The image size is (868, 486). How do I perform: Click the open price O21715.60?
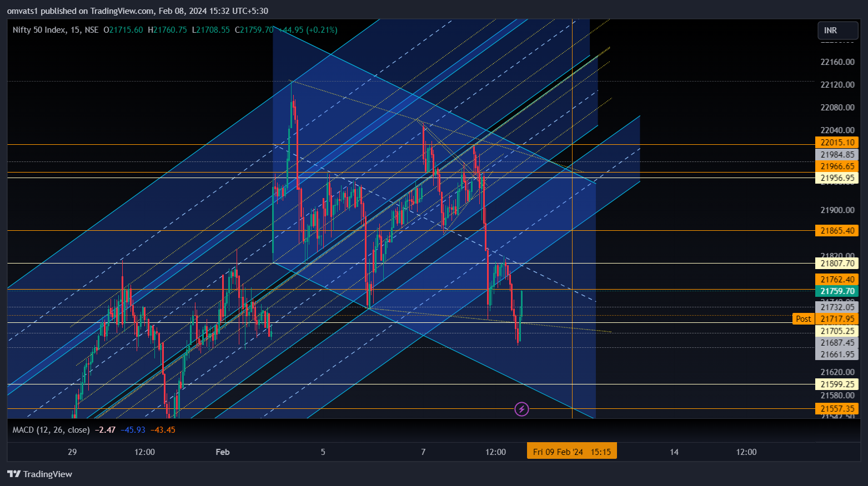click(x=123, y=30)
